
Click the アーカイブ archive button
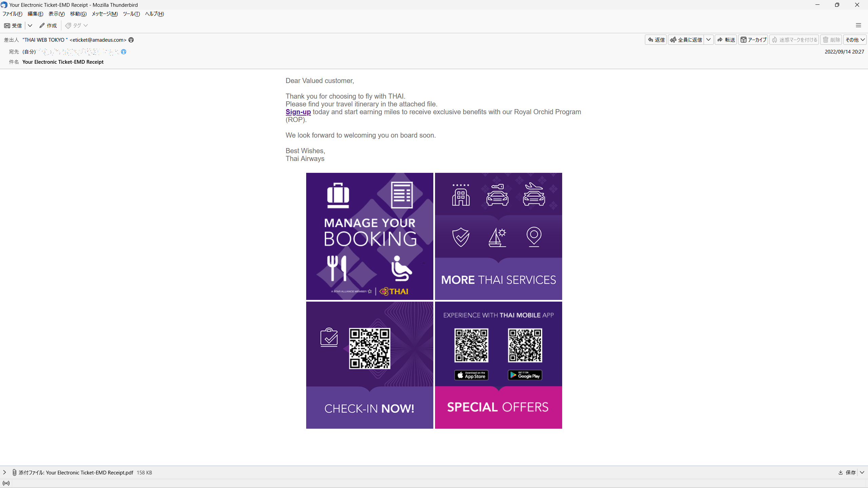[x=753, y=40]
